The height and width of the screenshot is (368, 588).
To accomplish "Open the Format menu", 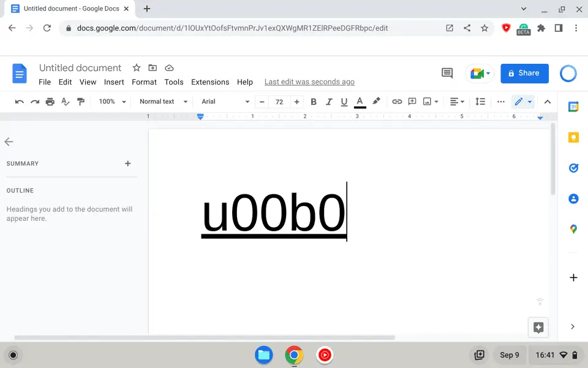I will tap(144, 82).
